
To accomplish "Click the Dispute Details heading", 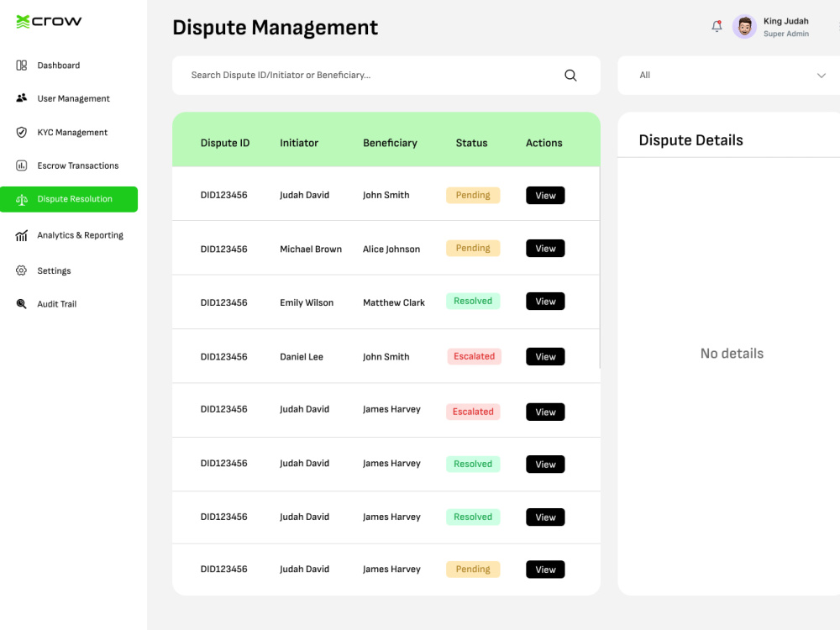I will (691, 140).
